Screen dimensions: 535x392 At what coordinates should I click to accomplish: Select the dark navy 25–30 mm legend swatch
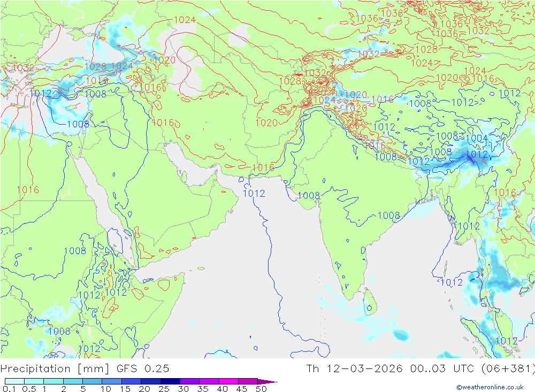[170, 381]
